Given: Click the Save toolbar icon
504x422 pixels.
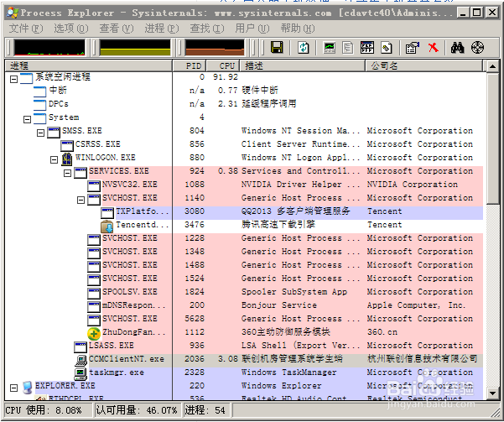Looking at the screenshot, I should coord(277,48).
